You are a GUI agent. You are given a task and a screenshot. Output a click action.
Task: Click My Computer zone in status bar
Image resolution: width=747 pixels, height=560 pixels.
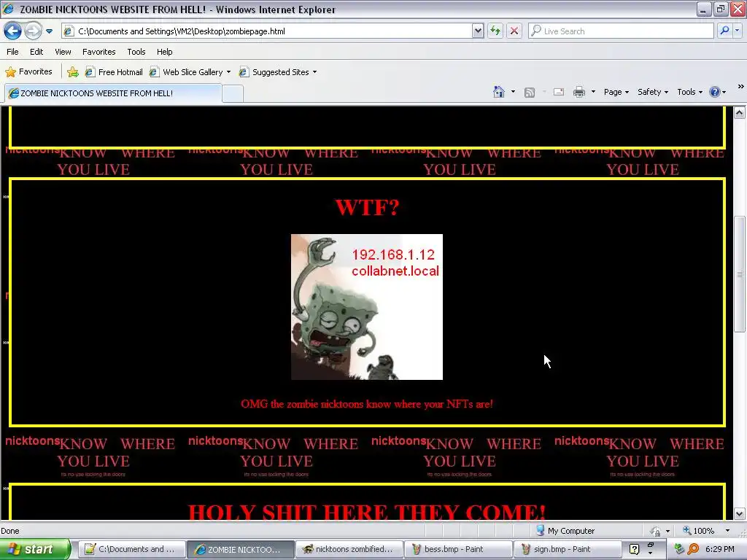565,531
